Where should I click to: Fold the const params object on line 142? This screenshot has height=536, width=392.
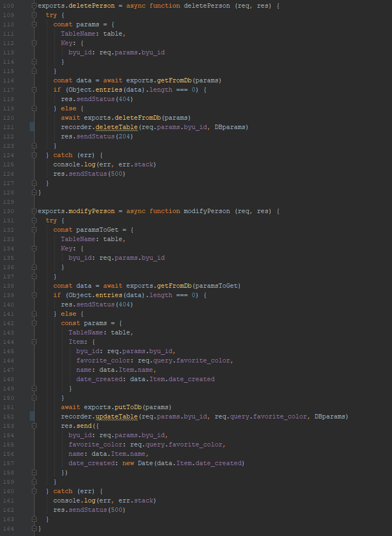click(x=34, y=323)
